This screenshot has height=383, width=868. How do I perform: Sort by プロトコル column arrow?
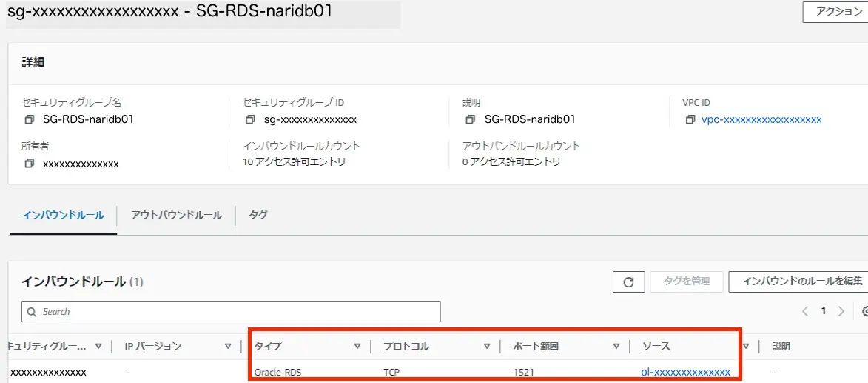[487, 346]
